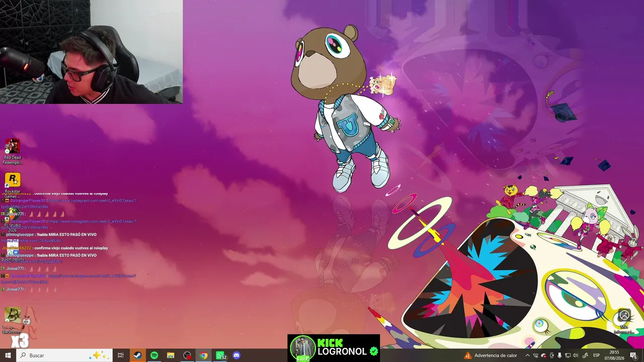Open Red Dead Redemption desktop shortcut
644x362 pixels.
[x=12, y=151]
